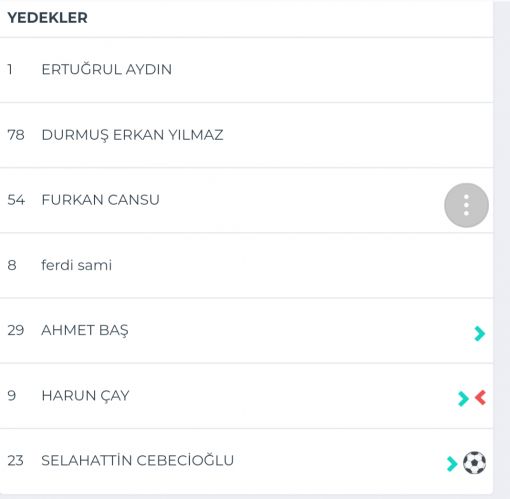Click jersey number 1 of Ertuğrul
Screen dimensions: 510x499
click(10, 69)
